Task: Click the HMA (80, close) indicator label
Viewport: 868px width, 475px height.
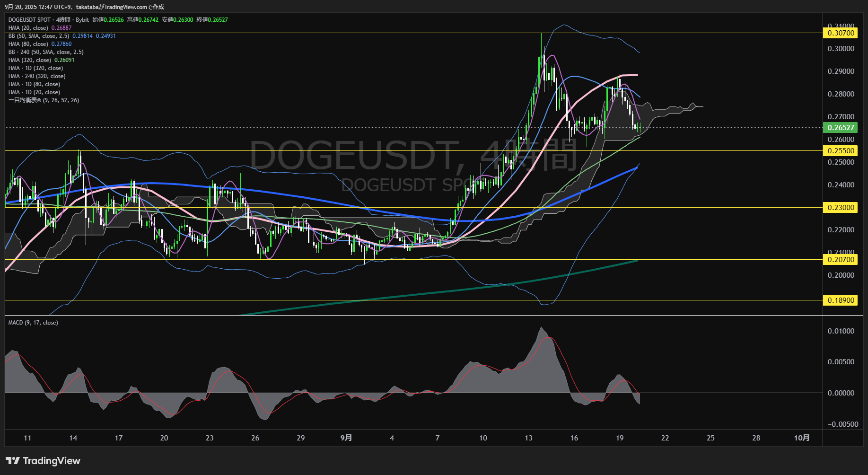Action: (x=28, y=44)
